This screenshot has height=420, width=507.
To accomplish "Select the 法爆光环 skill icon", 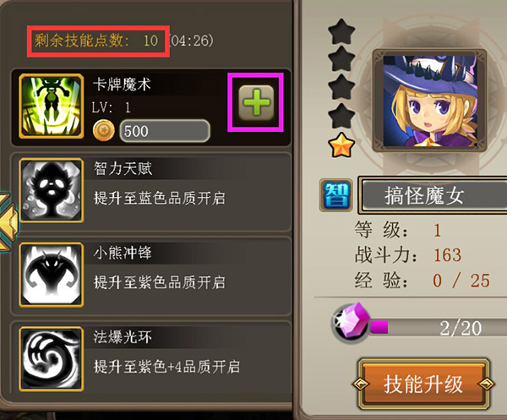I will click(52, 358).
